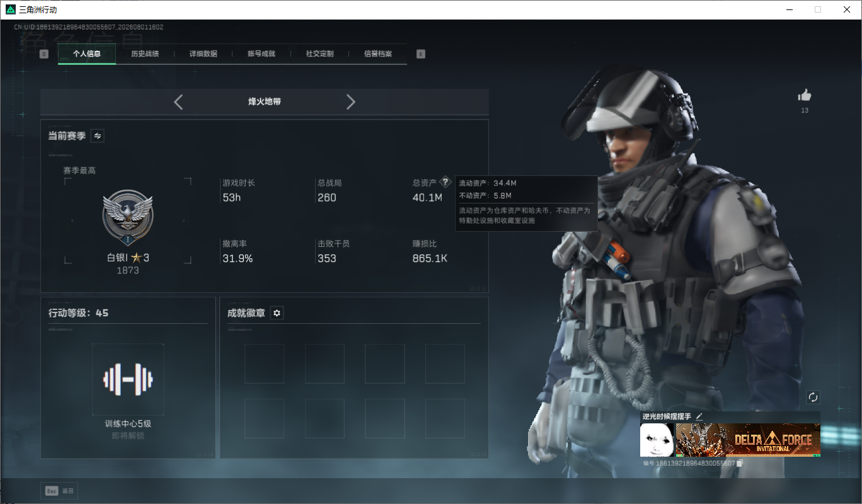Click the Delta Force Invitational banner
The height and width of the screenshot is (504, 862).
click(x=748, y=440)
